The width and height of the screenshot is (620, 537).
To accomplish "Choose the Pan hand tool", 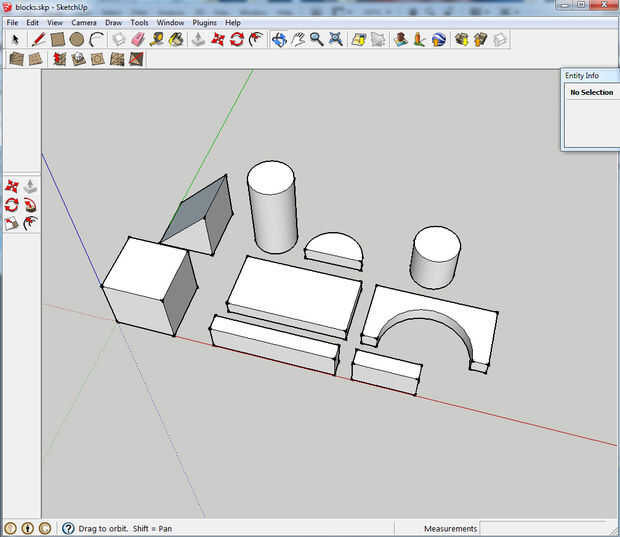I will click(298, 40).
